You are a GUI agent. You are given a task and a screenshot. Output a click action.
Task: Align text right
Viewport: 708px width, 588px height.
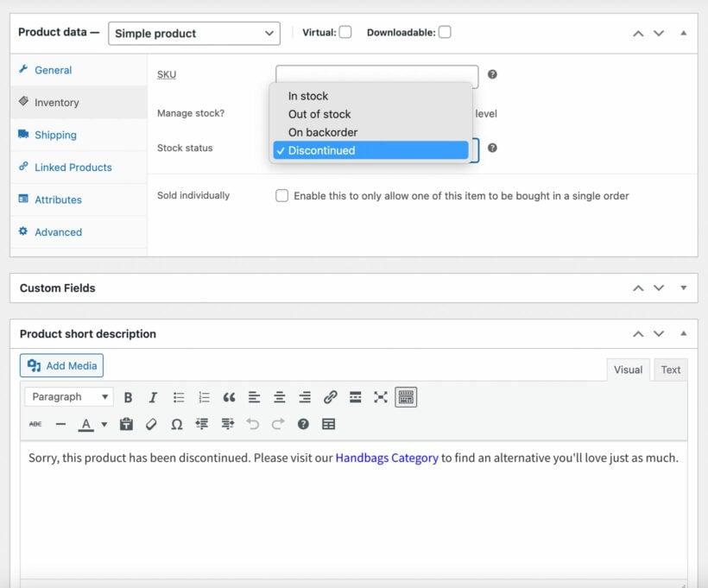[305, 397]
